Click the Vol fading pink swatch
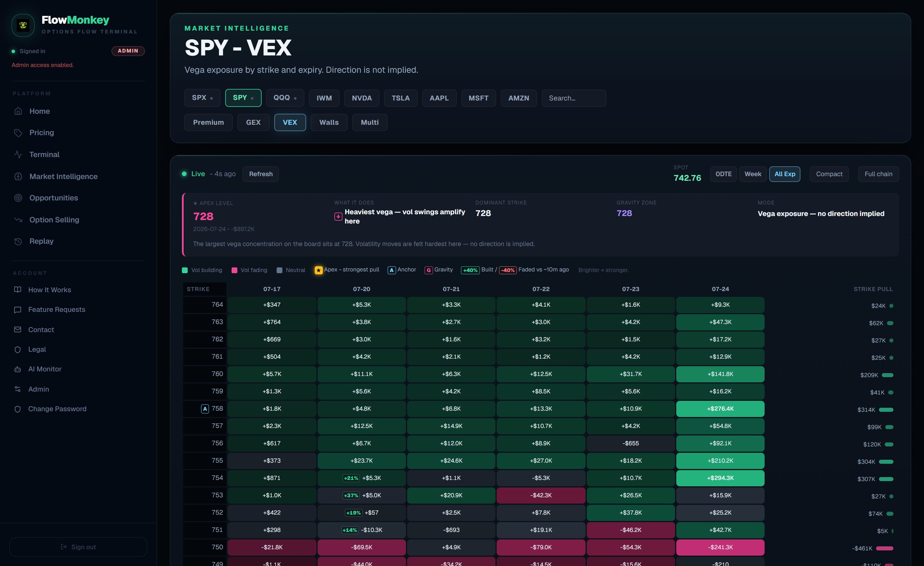 click(234, 270)
